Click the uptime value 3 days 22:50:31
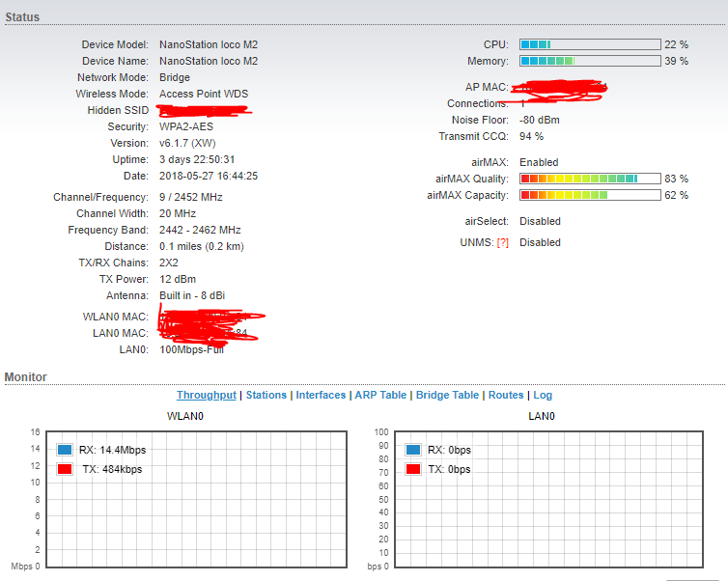Screen dimensions: 728x581 coord(197,159)
